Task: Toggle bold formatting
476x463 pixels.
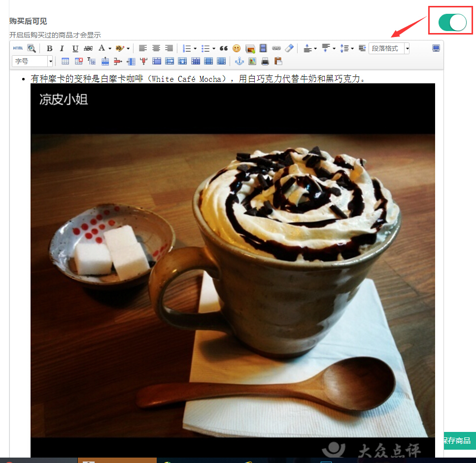Action: tap(49, 48)
